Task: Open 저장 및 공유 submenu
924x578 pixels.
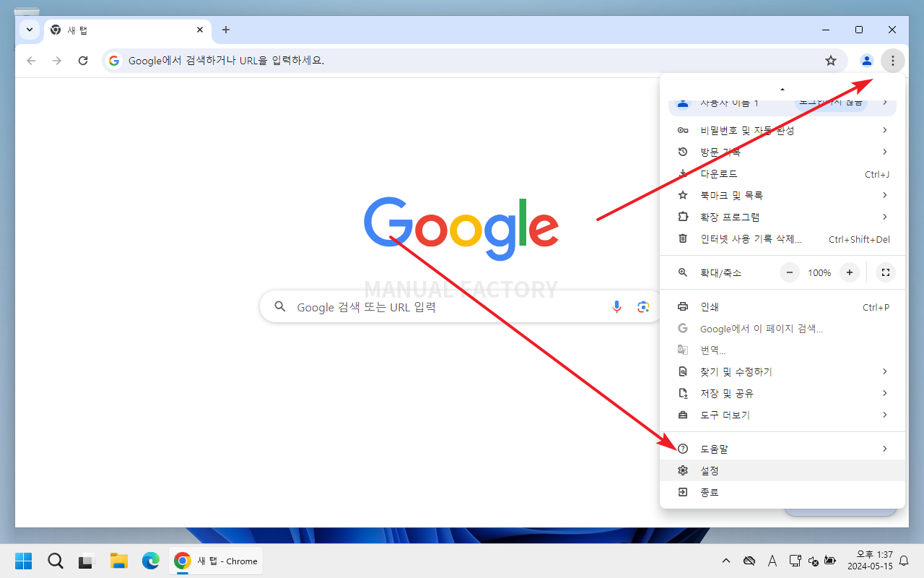Action: [782, 393]
